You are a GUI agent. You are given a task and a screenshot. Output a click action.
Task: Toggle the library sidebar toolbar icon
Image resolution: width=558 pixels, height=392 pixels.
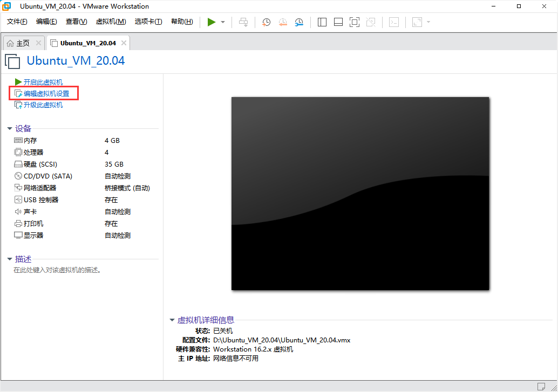[x=322, y=22]
